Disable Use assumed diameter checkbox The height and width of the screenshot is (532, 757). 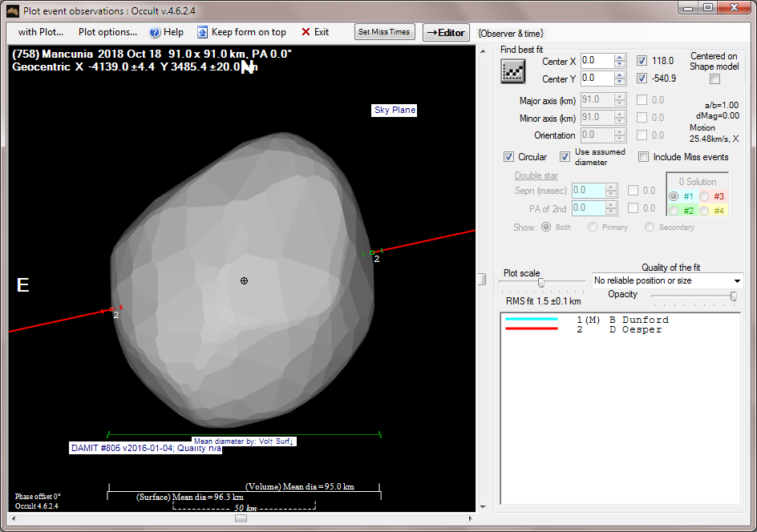(x=565, y=157)
